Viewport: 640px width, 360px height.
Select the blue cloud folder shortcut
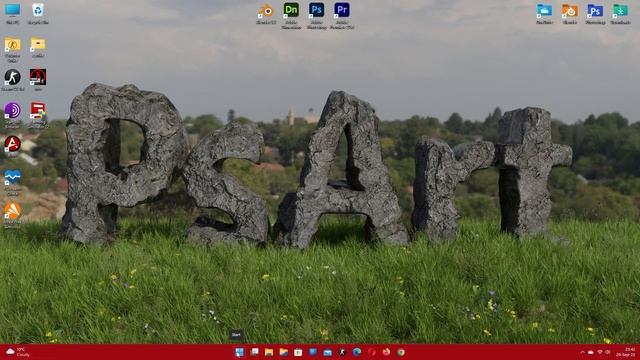(x=544, y=14)
